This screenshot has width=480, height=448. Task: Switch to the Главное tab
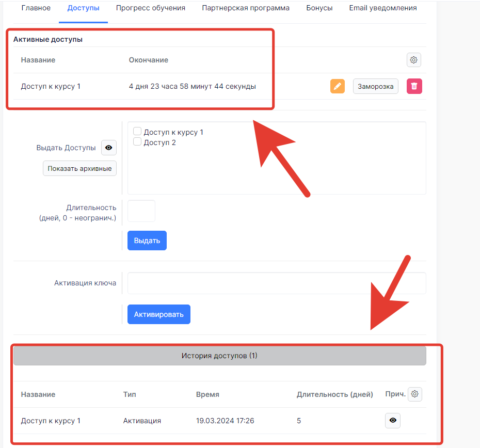[36, 8]
